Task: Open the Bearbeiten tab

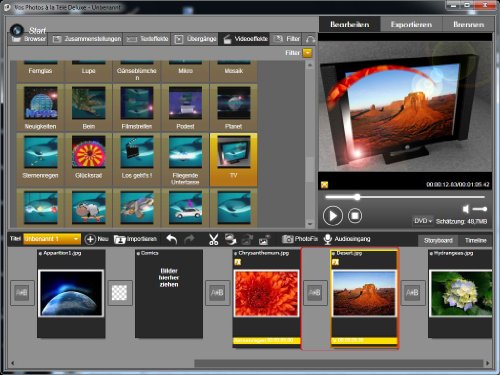Action: click(349, 24)
